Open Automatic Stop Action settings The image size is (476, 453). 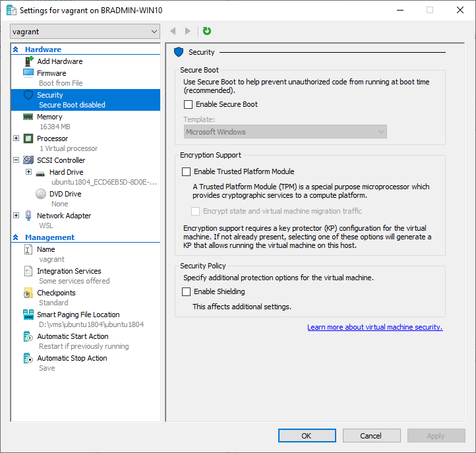pyautogui.click(x=72, y=358)
